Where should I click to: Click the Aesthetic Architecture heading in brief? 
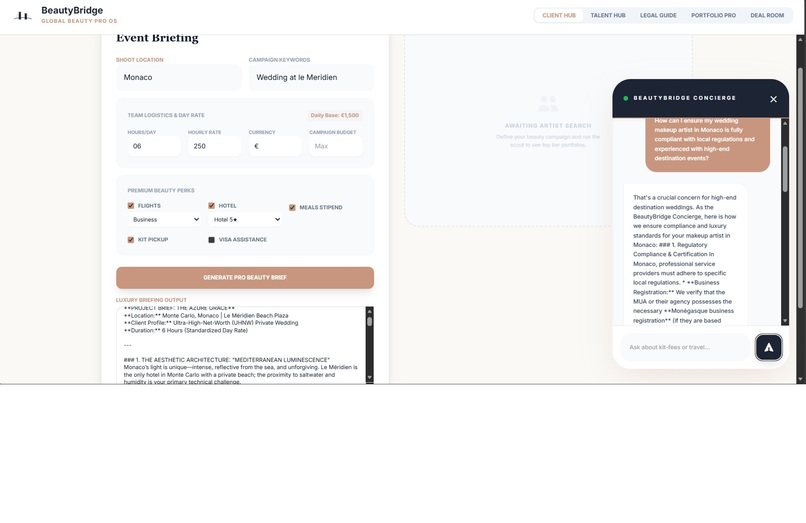227,360
